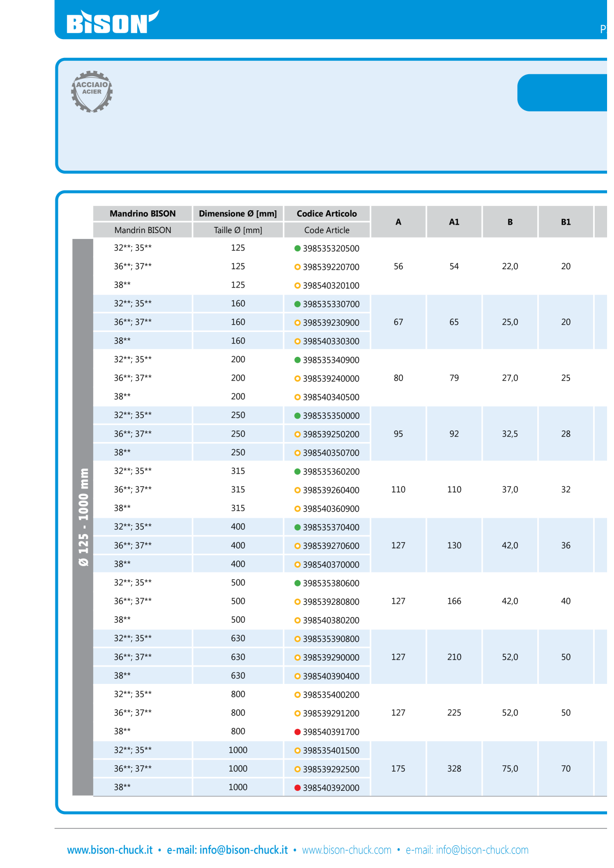Viewport: 614px width, 868px height.
Task: Select article code 398540380200
Action: click(x=331, y=621)
